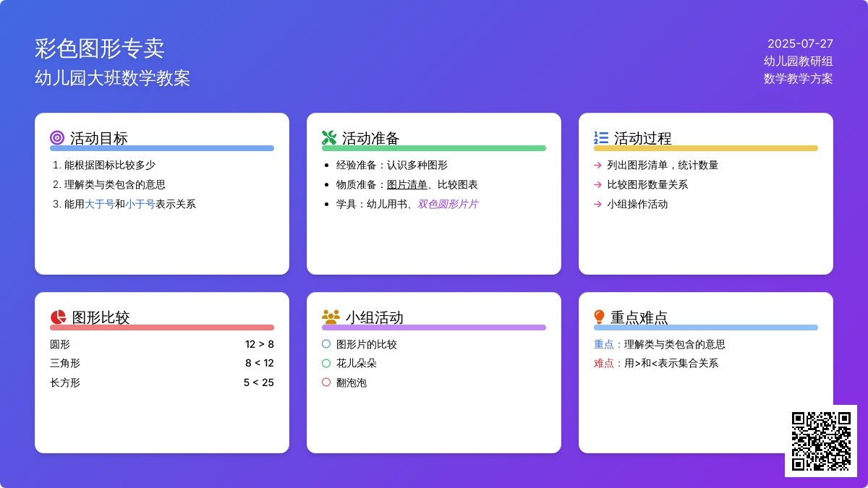Image resolution: width=868 pixels, height=488 pixels.
Task: Click the 8 < 12 value
Action: 259,363
